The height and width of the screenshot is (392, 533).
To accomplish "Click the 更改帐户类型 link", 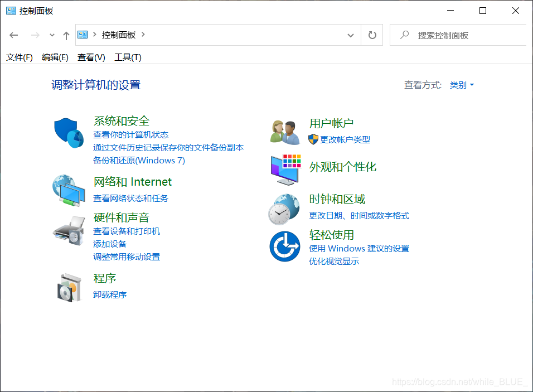I will coord(346,139).
